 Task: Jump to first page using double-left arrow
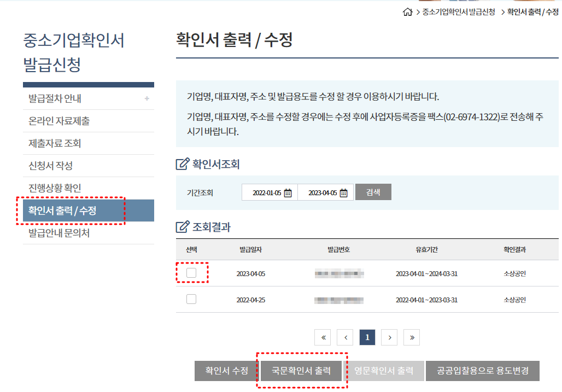click(x=323, y=337)
